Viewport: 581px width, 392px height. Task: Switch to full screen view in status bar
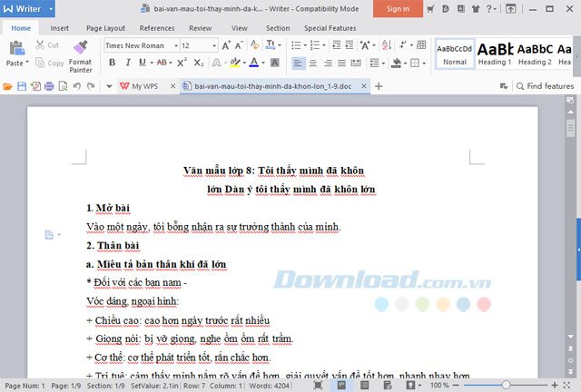click(318, 386)
